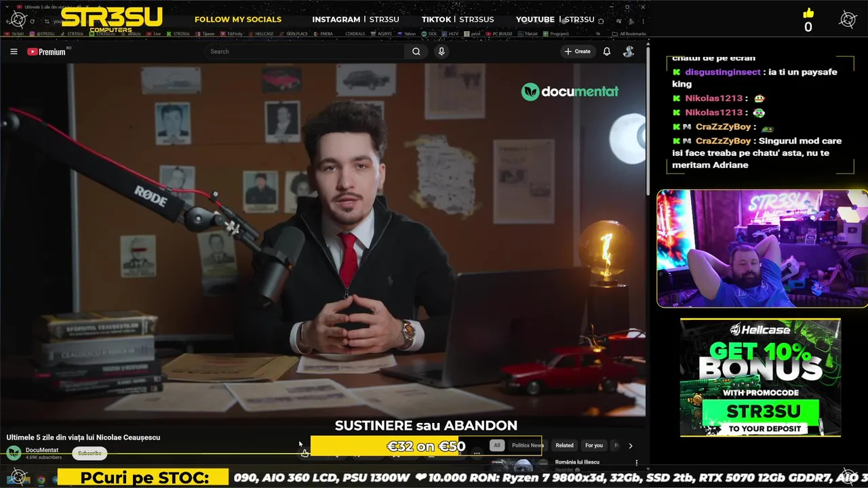Click the 4.69K subscribers text

(43, 457)
